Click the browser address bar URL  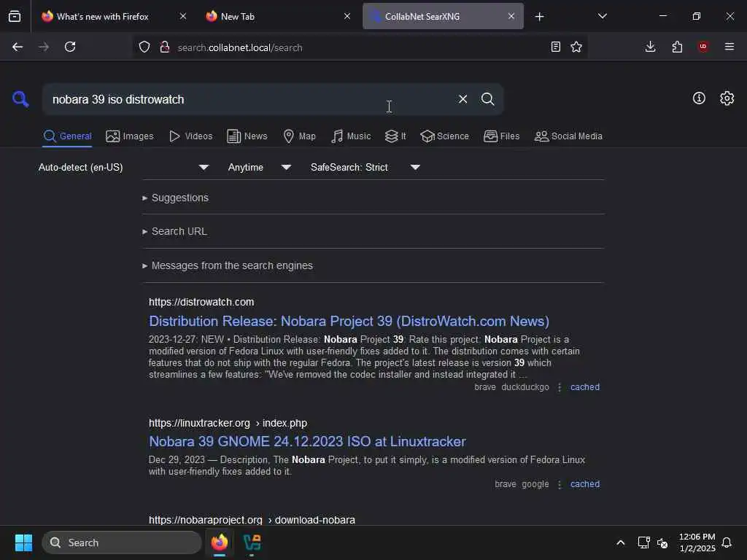[239, 47]
